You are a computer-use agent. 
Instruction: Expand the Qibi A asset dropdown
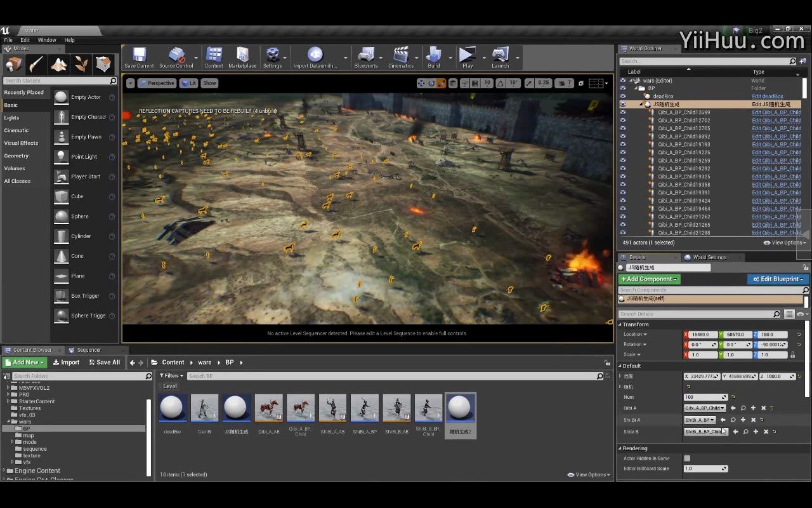click(705, 408)
